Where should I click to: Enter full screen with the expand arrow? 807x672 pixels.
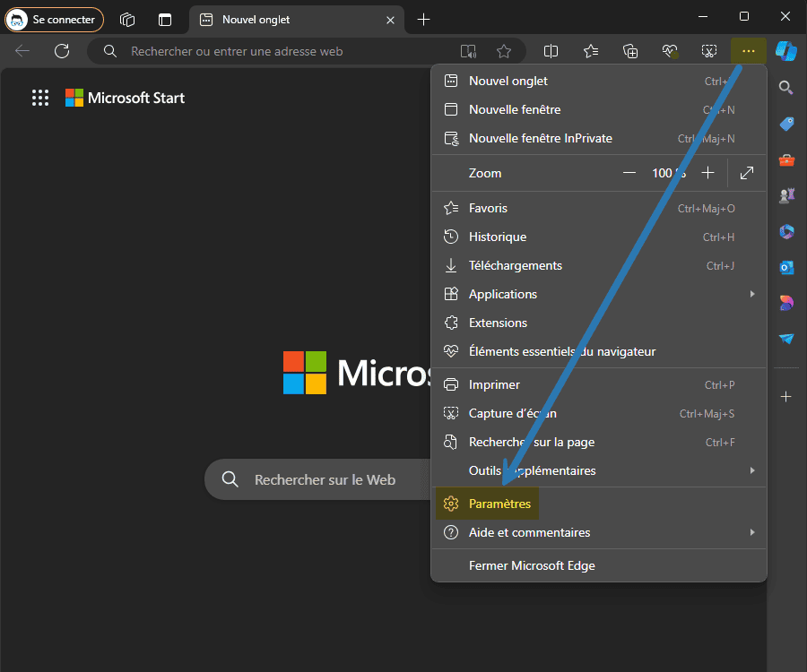tap(746, 173)
